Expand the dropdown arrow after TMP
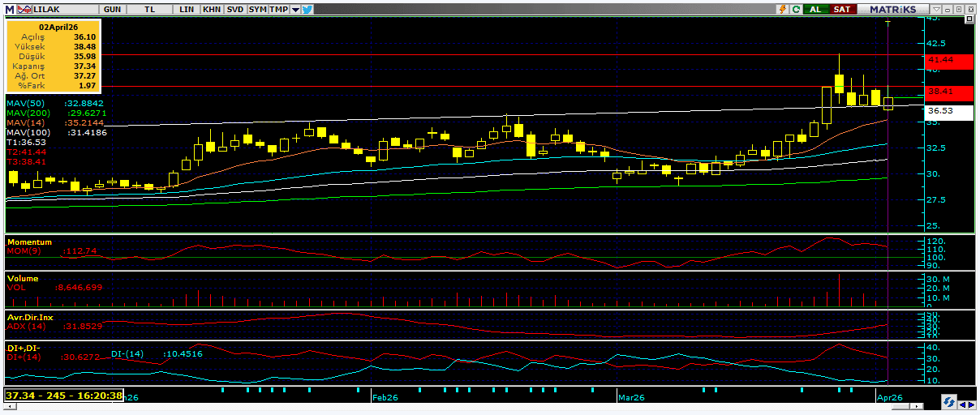980x415 pixels. (x=295, y=9)
